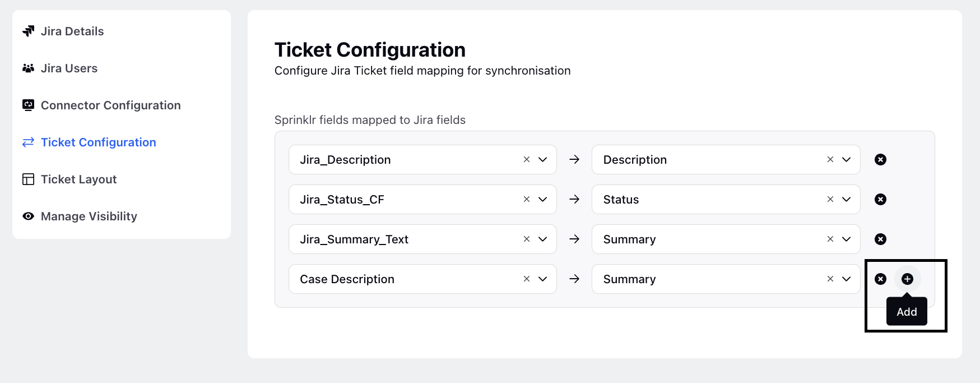This screenshot has width=980, height=383.
Task: Clear the Jira_Status_CF field selection
Action: 527,200
